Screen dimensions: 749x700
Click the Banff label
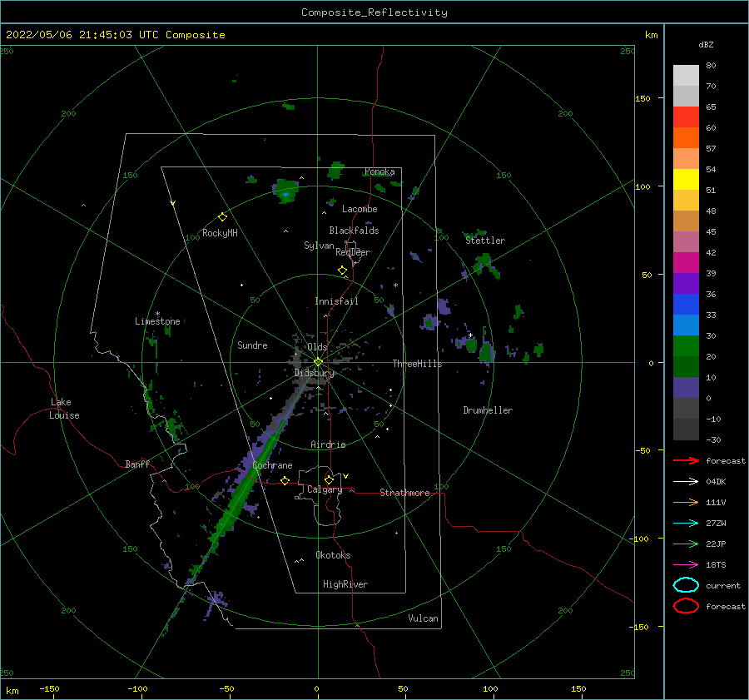pos(137,464)
